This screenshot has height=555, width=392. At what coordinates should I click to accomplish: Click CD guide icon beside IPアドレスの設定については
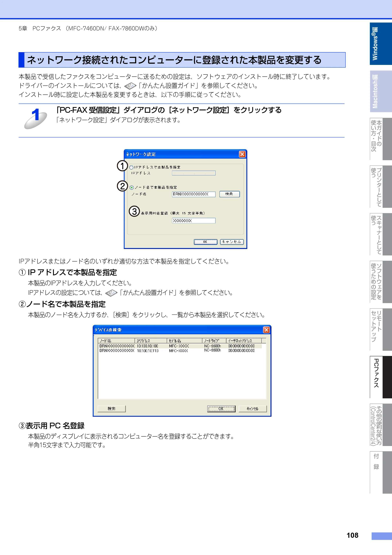(111, 293)
